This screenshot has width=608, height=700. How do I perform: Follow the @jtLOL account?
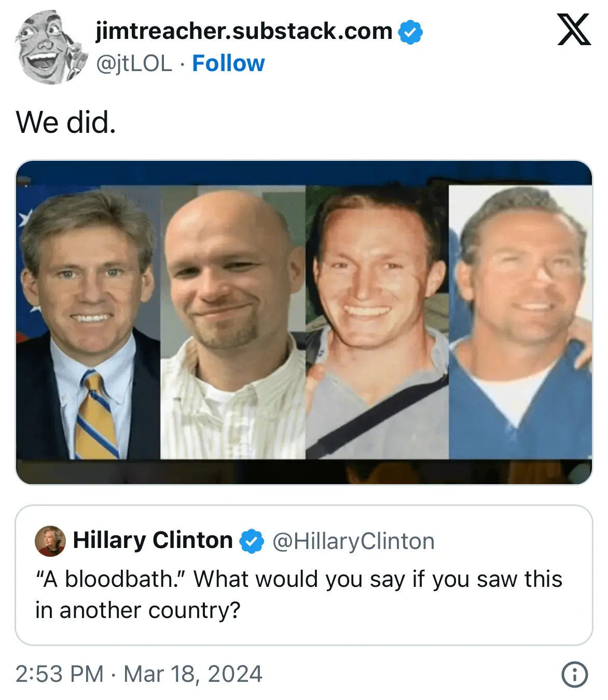(228, 63)
